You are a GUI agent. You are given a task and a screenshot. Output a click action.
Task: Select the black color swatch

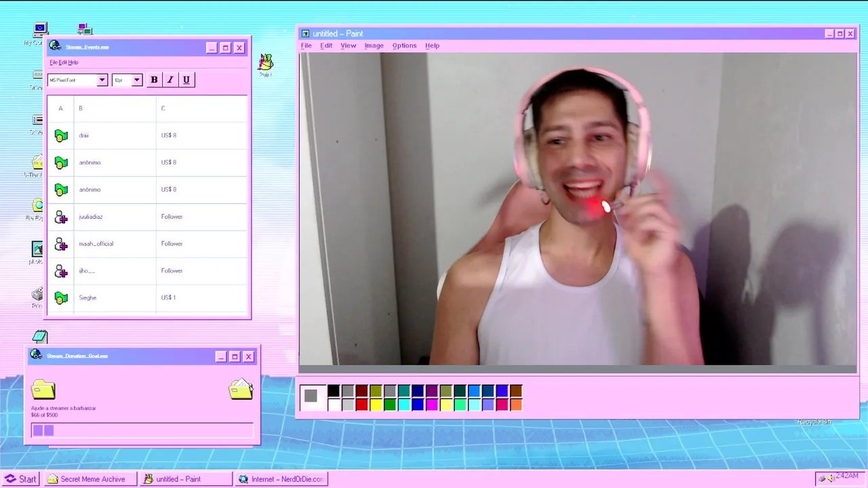pos(334,391)
